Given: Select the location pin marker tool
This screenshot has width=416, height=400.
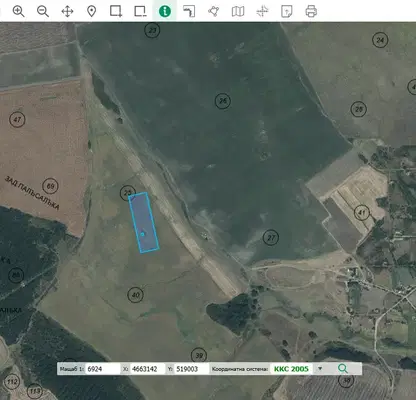Looking at the screenshot, I should click(92, 12).
